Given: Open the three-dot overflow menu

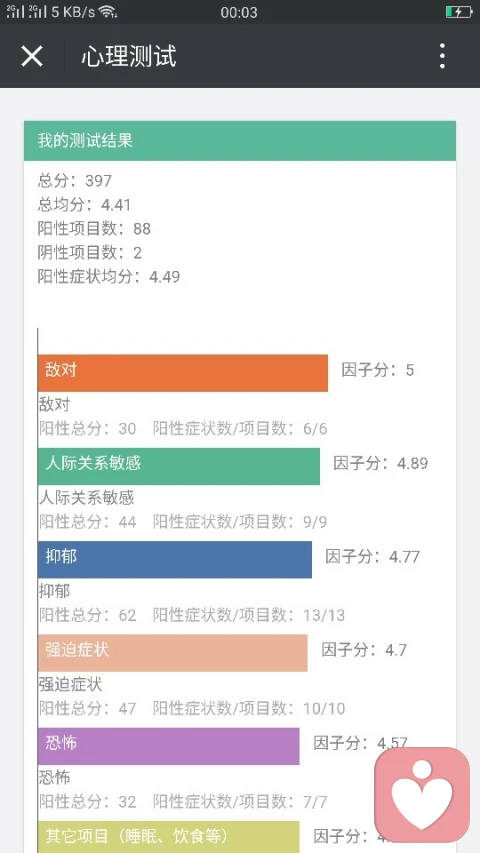Looking at the screenshot, I should pyautogui.click(x=442, y=56).
